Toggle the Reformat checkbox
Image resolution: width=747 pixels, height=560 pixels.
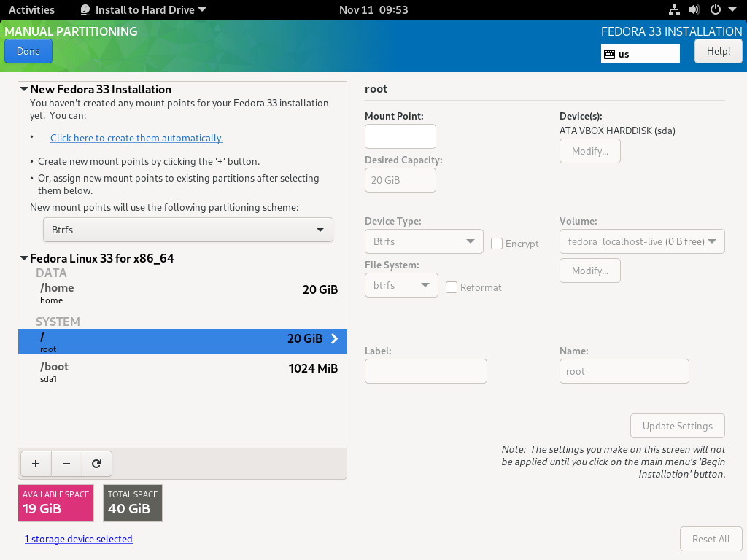(451, 287)
